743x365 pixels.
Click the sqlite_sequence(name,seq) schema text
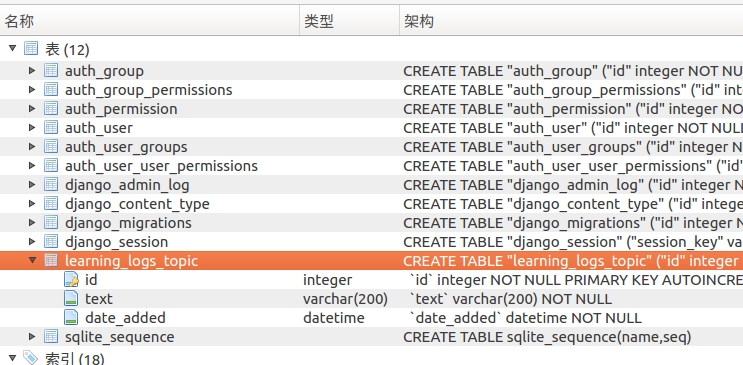tap(547, 337)
